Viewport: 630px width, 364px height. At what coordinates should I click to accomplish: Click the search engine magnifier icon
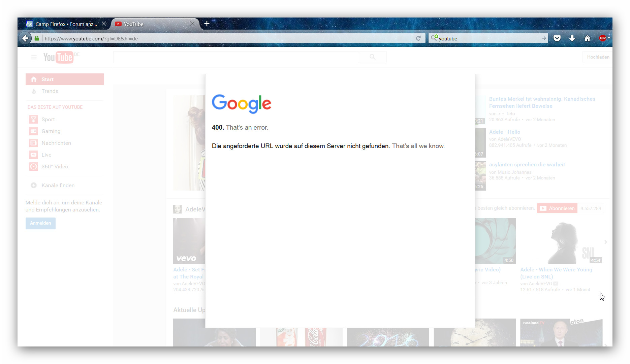pos(434,38)
